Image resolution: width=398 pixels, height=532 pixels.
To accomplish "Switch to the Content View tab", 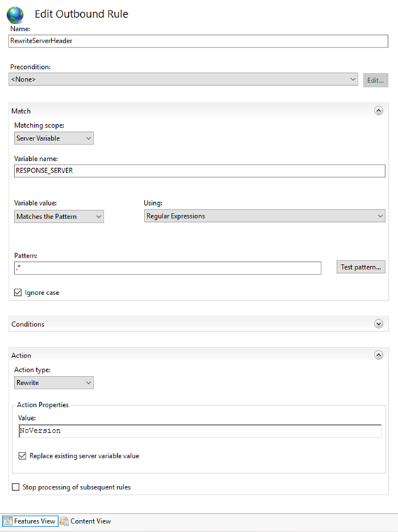I will click(85, 521).
